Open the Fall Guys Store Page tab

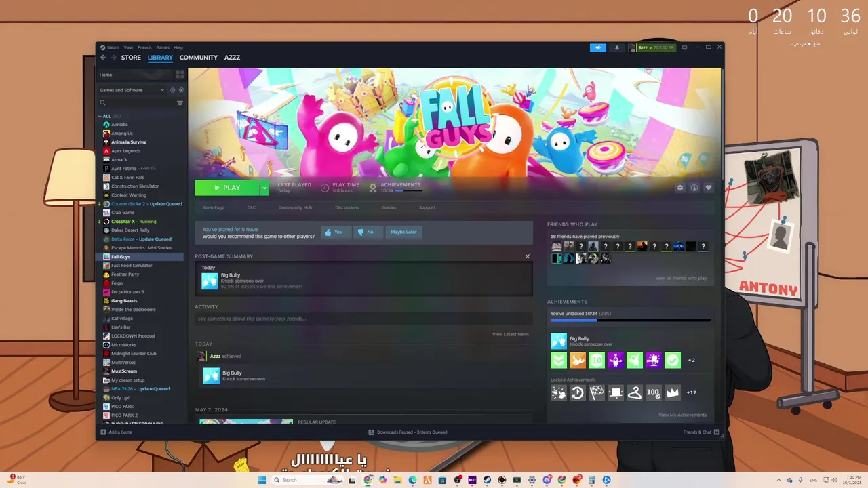click(213, 207)
